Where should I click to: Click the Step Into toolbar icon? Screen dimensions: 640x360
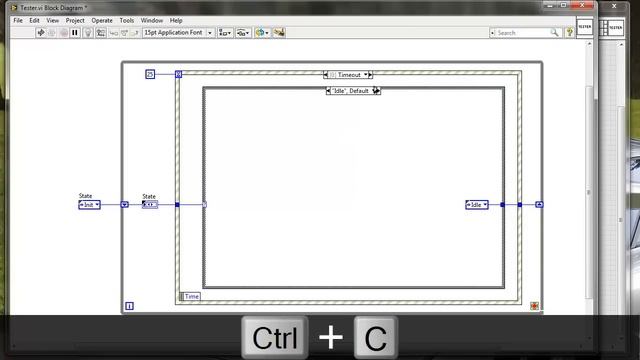click(x=114, y=33)
